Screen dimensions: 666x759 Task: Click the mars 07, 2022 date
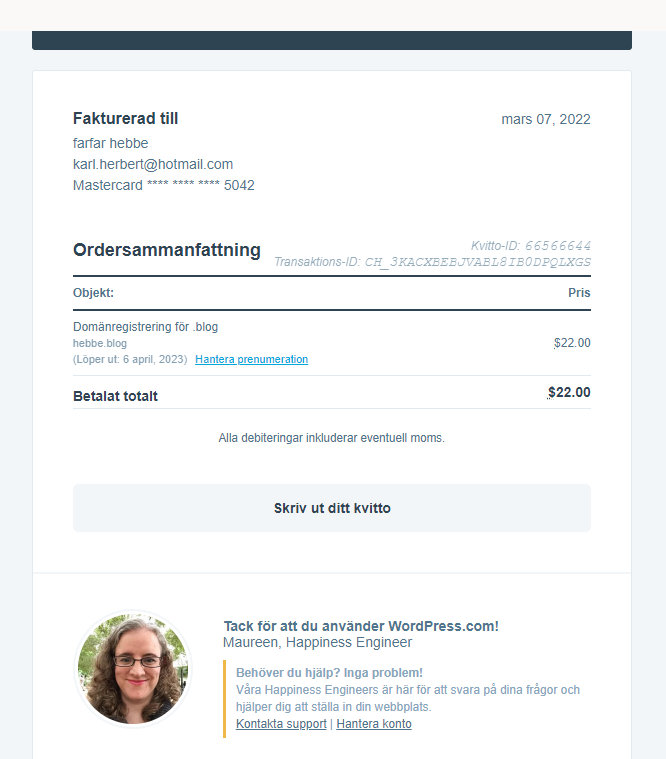click(546, 119)
